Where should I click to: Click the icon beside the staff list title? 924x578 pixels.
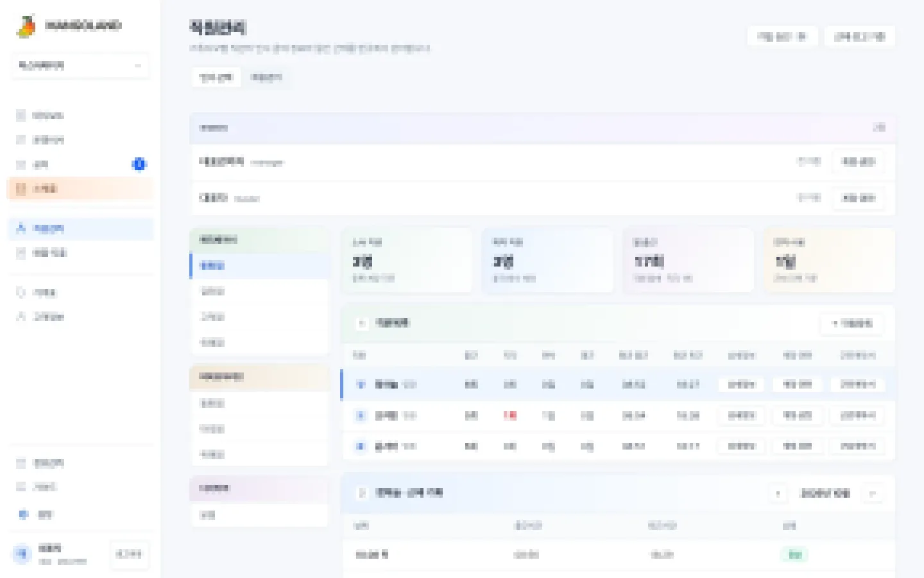point(361,323)
